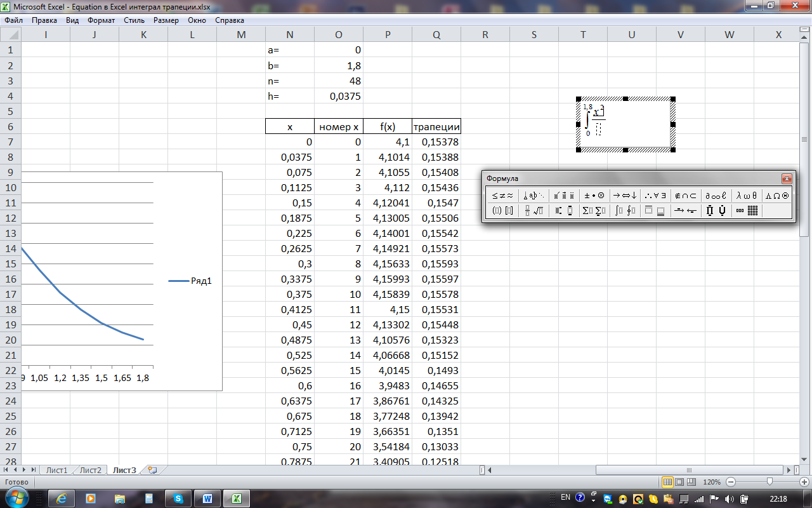
Task: Open fraction and radical templates palette
Action: coord(534,211)
